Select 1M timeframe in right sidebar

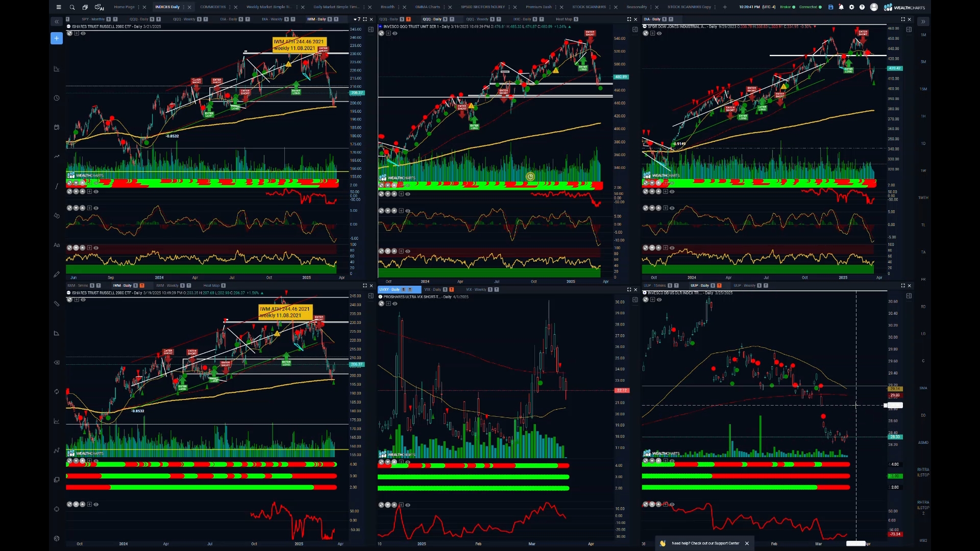[923, 35]
